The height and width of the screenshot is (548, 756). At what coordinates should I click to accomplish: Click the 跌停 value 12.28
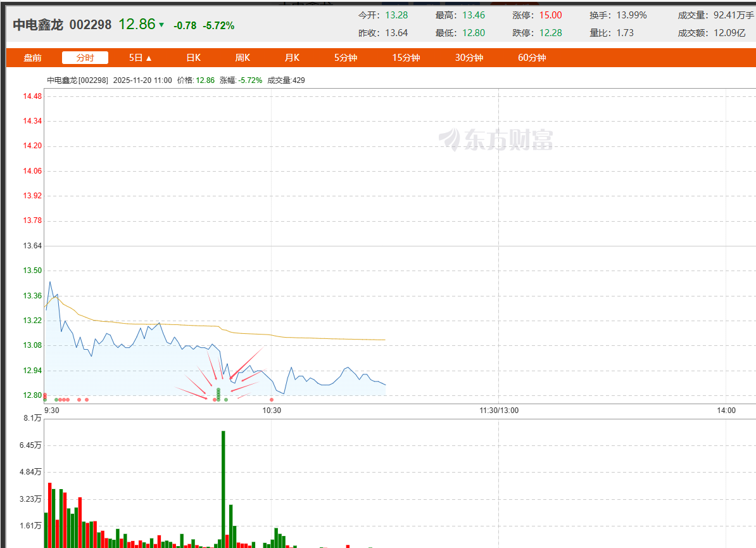pos(551,34)
